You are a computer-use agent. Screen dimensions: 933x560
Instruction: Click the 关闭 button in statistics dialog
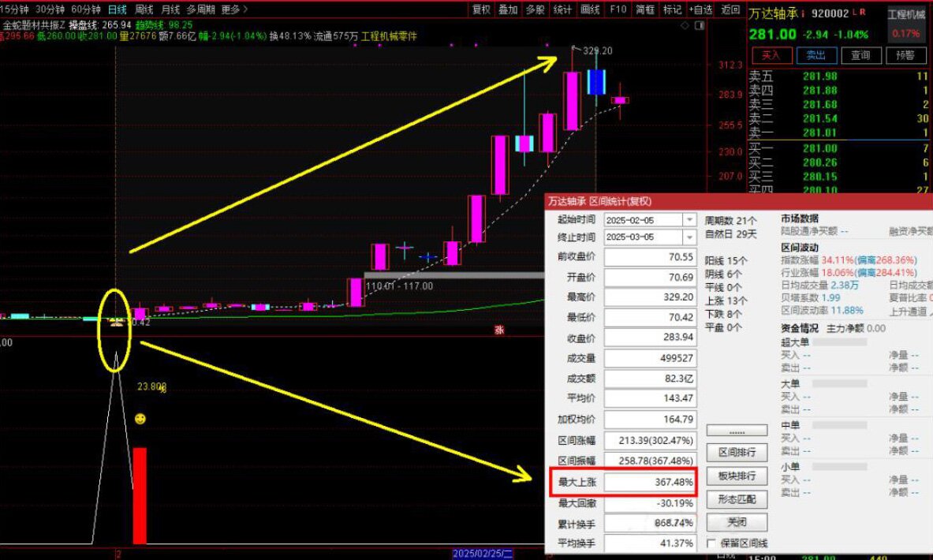point(737,522)
